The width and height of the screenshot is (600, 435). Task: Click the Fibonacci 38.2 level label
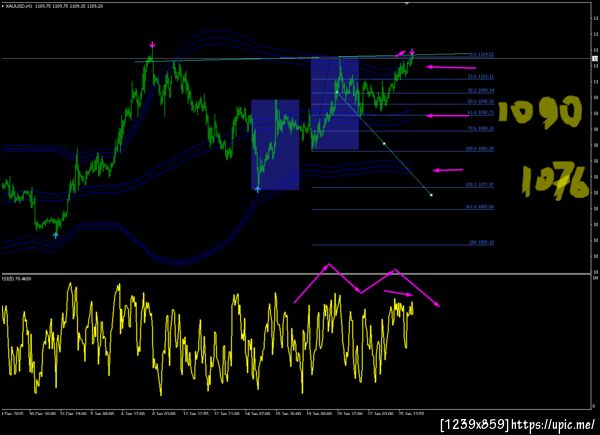click(481, 91)
